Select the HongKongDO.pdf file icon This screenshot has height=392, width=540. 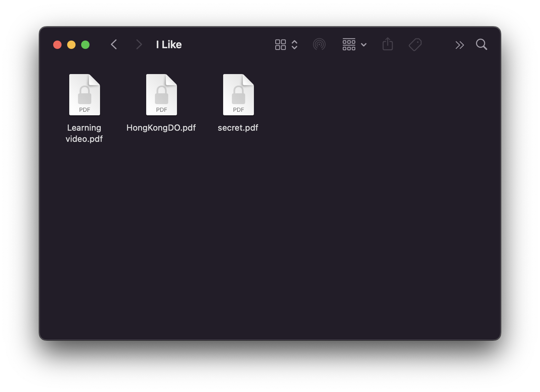pos(162,95)
